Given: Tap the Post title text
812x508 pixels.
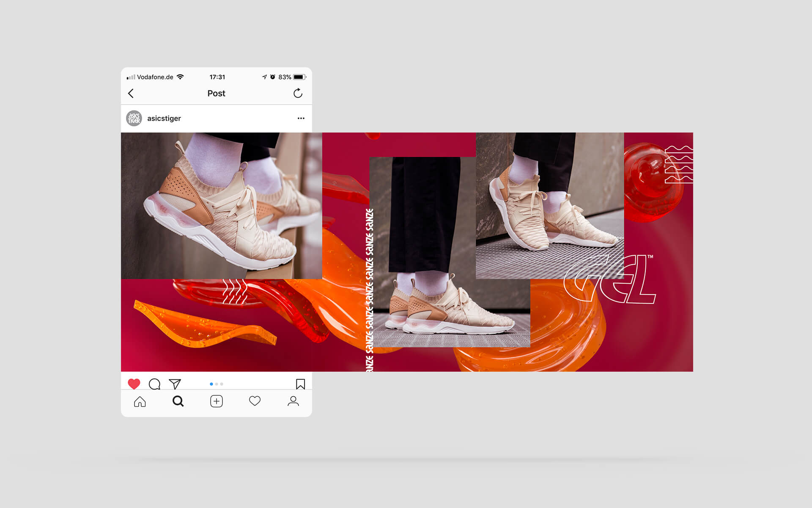Looking at the screenshot, I should pos(216,93).
